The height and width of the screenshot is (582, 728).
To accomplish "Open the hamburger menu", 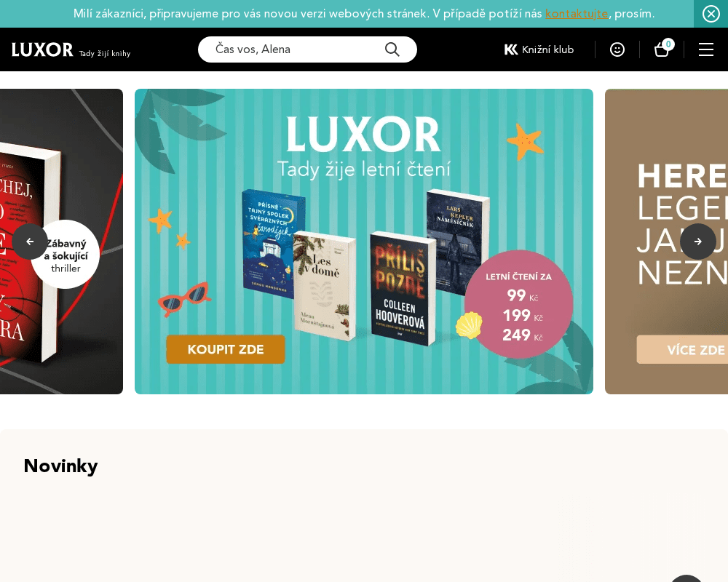I will pyautogui.click(x=706, y=49).
